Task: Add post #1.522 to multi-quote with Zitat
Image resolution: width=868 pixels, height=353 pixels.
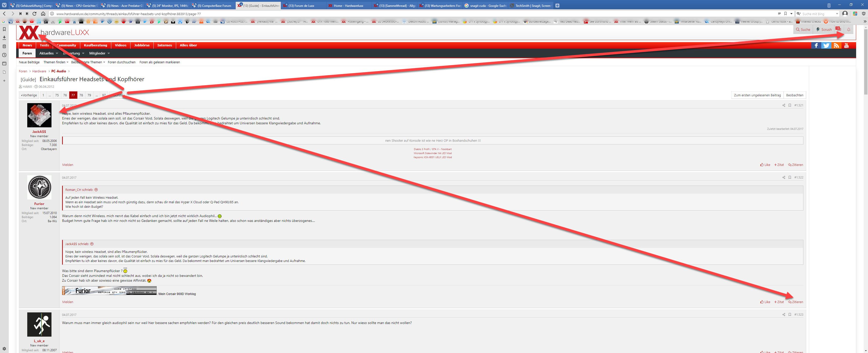Action: click(x=779, y=302)
